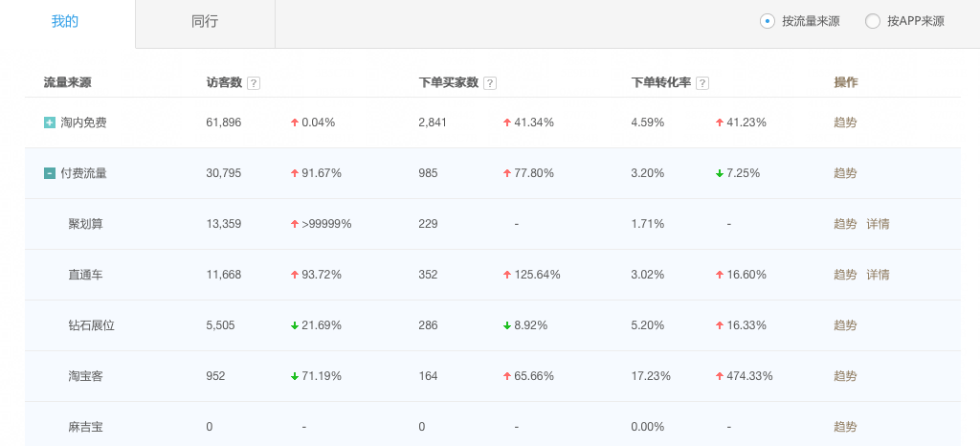Click the conversion rate 3.20%
This screenshot has width=980, height=446.
[x=648, y=173]
